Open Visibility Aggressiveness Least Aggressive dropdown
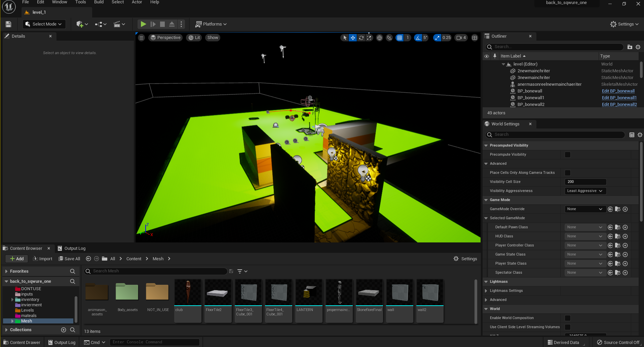Image resolution: width=644 pixels, height=347 pixels. (x=585, y=191)
